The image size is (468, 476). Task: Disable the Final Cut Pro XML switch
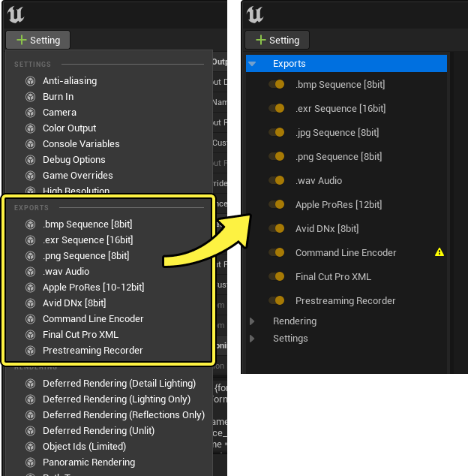tap(276, 276)
